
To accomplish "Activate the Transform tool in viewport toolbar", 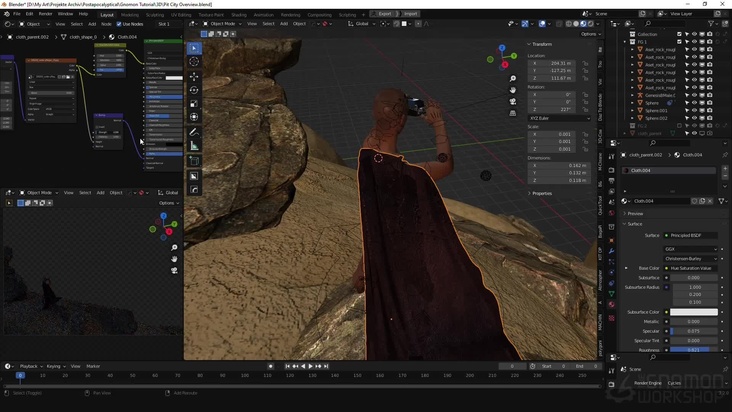I will tap(194, 117).
